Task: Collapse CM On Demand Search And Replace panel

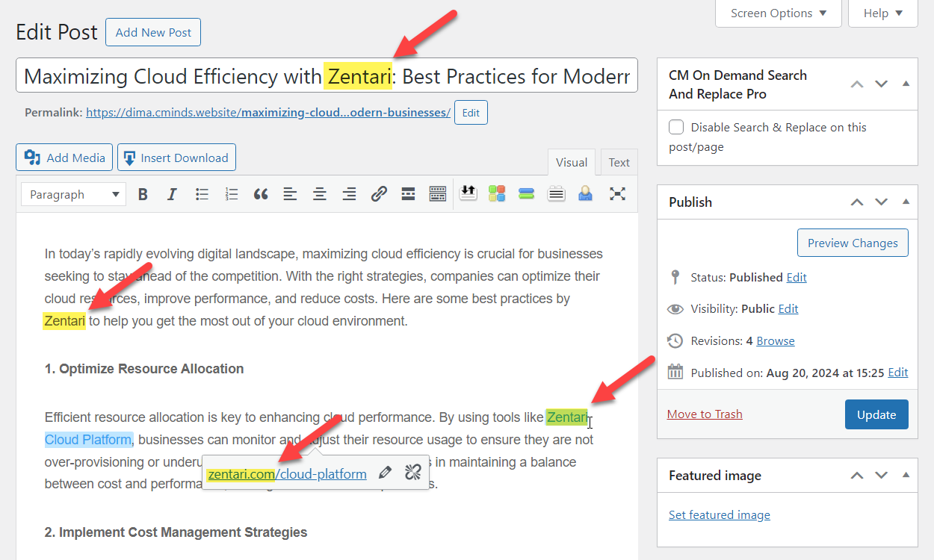Action: point(906,84)
